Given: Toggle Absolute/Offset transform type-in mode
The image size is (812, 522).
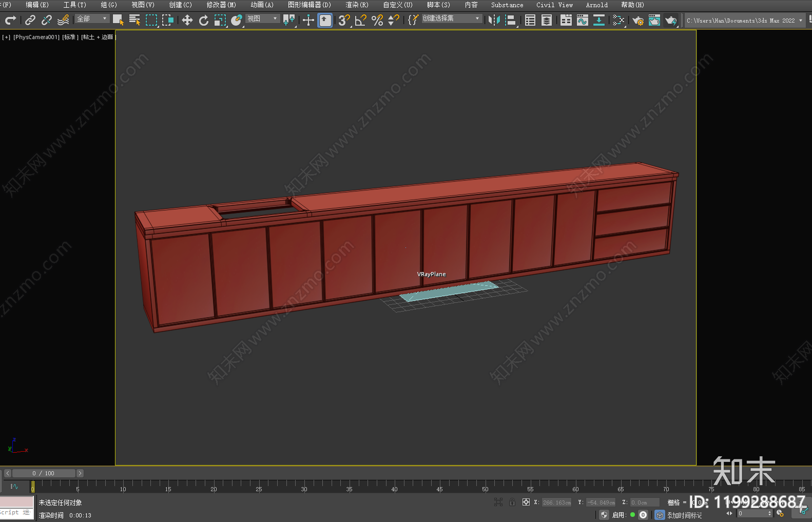Looking at the screenshot, I should pyautogui.click(x=526, y=502).
